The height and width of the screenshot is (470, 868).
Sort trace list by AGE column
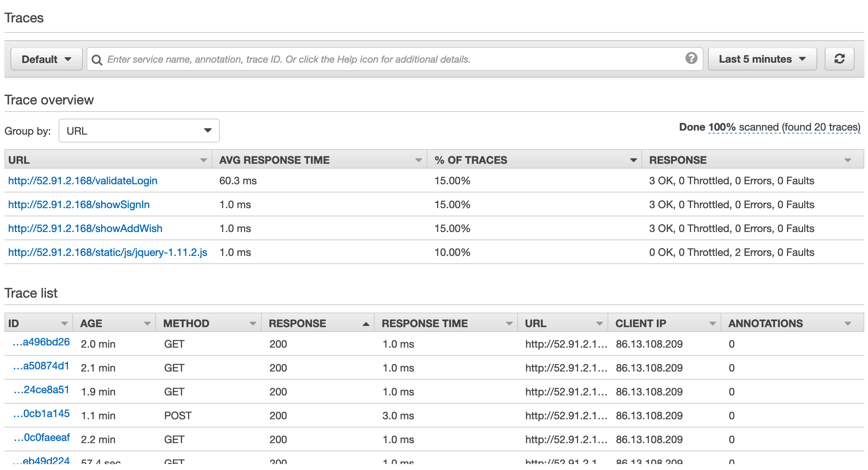click(x=148, y=323)
